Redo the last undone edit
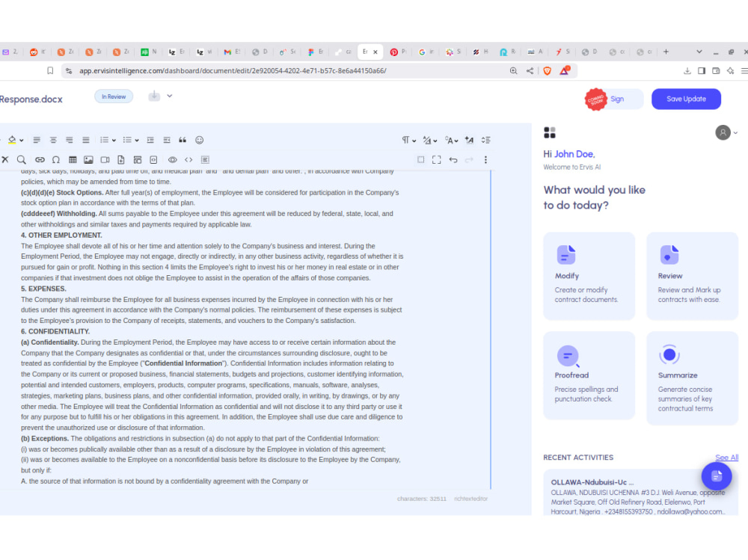The image size is (748, 560). (x=469, y=160)
